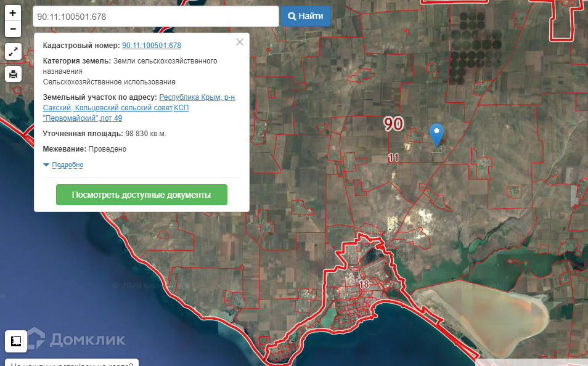Click the Уточненная площадь value 98 830 кв.м.

pos(145,134)
